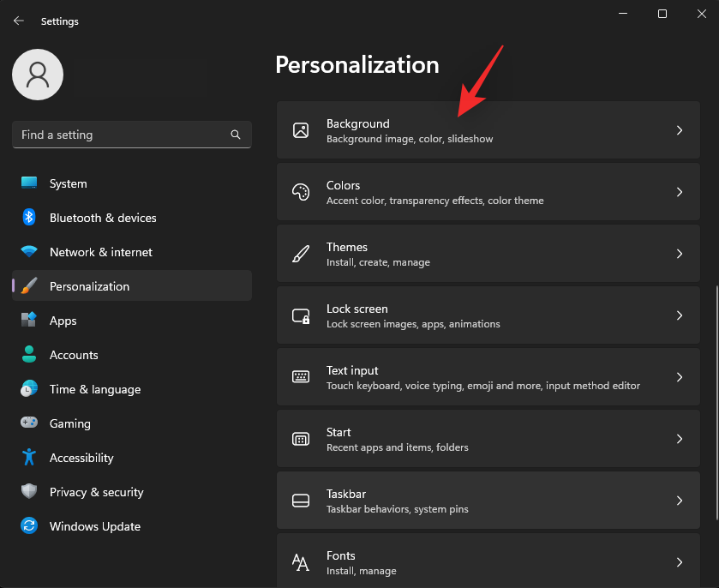Click the Colors droplet icon
The image size is (719, 588).
[x=301, y=192]
